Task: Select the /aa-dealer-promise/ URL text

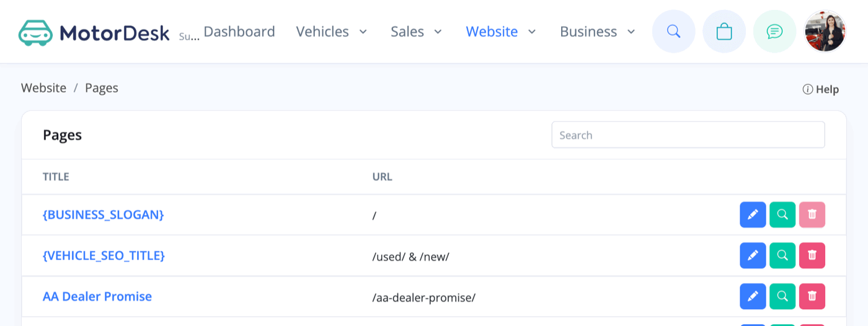Action: 424,297
